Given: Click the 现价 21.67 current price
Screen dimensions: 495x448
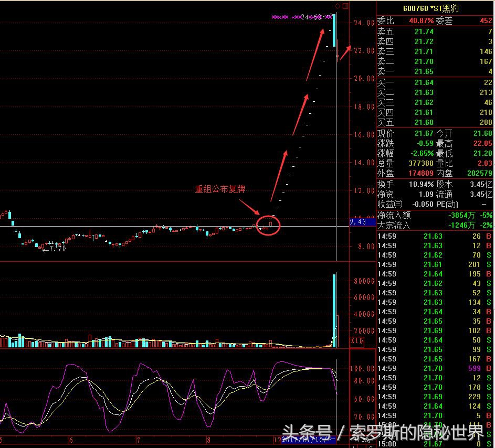Looking at the screenshot, I should [424, 133].
